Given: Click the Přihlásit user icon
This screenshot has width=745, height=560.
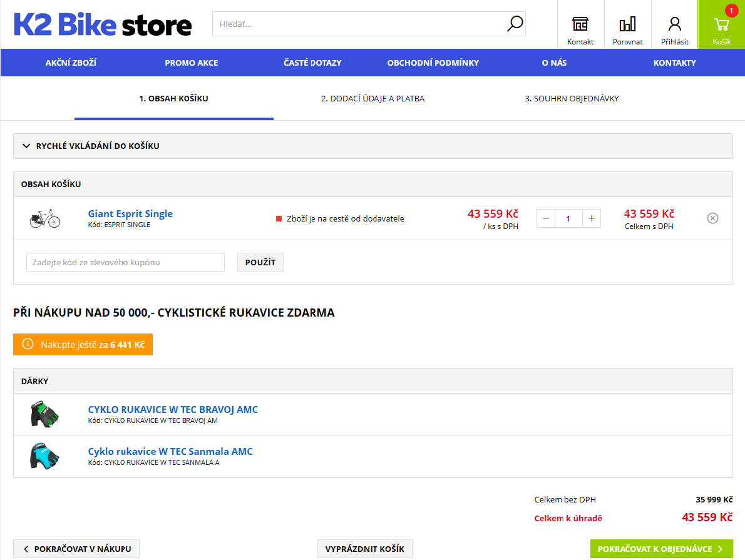Looking at the screenshot, I should (674, 25).
